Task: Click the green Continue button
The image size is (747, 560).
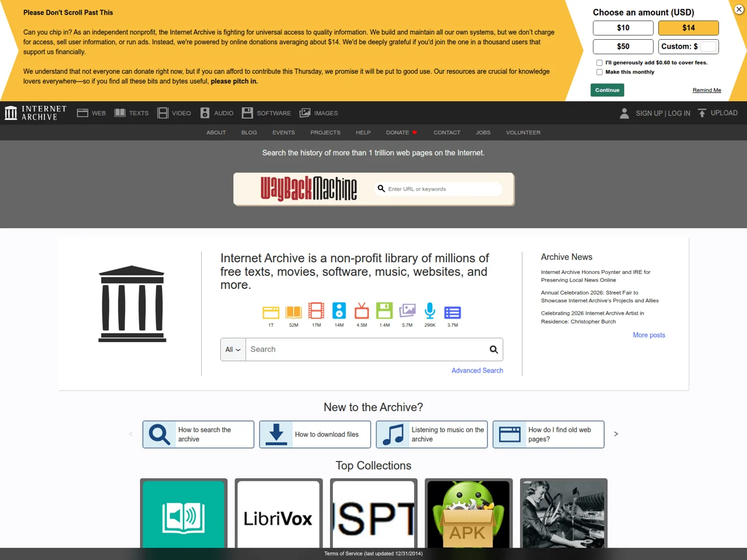Action: tap(607, 90)
